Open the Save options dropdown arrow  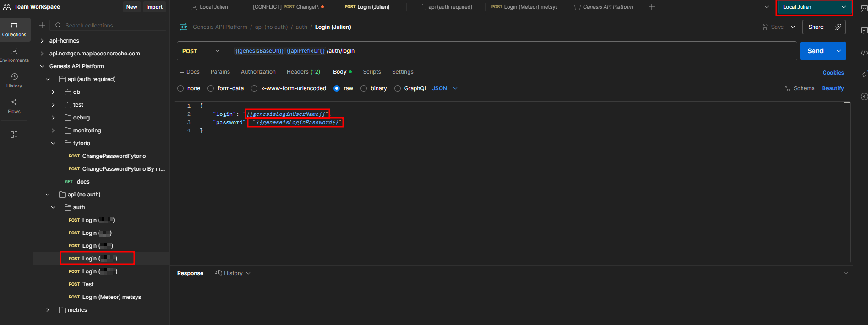tap(793, 27)
